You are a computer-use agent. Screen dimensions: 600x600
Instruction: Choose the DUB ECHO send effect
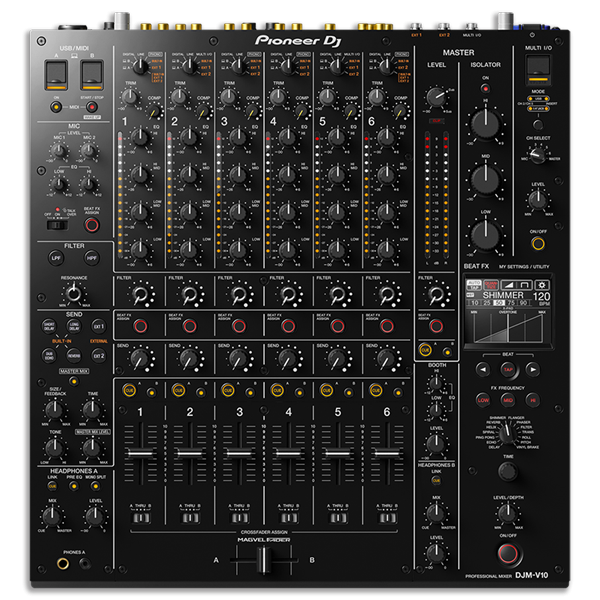click(49, 355)
